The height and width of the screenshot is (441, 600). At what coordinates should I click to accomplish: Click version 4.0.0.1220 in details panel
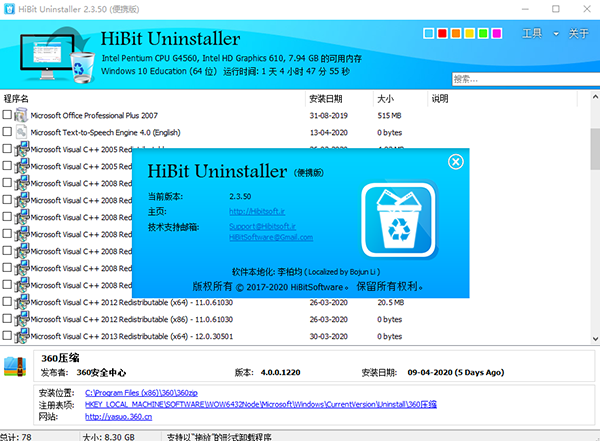click(280, 372)
